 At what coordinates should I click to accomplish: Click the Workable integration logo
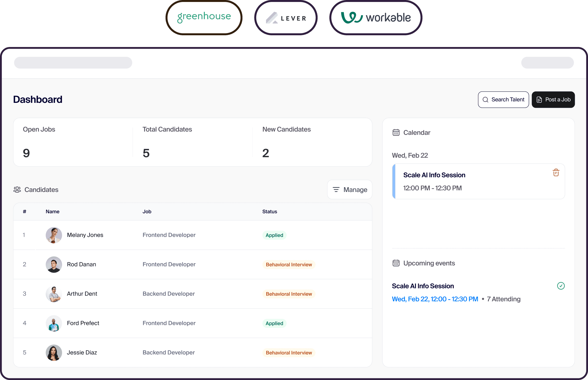pyautogui.click(x=375, y=18)
